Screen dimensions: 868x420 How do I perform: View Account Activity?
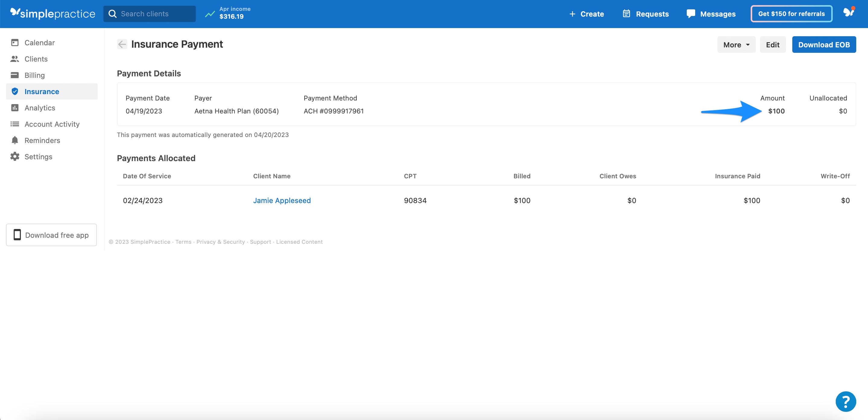click(x=52, y=124)
